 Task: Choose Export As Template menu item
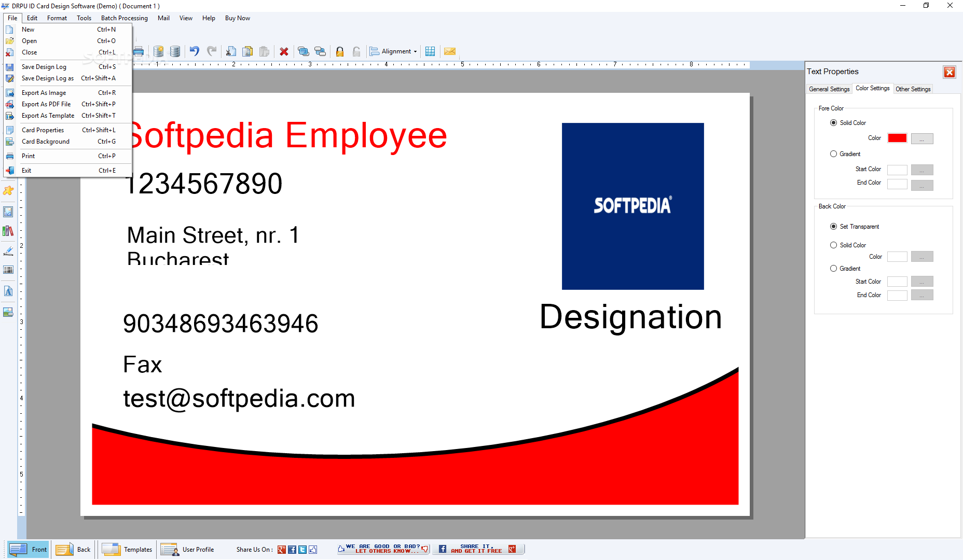pos(68,116)
